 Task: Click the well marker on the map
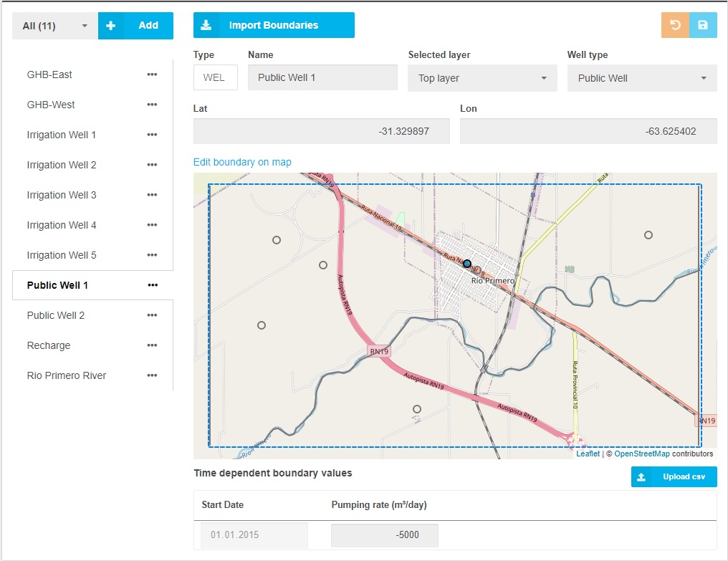tap(466, 264)
